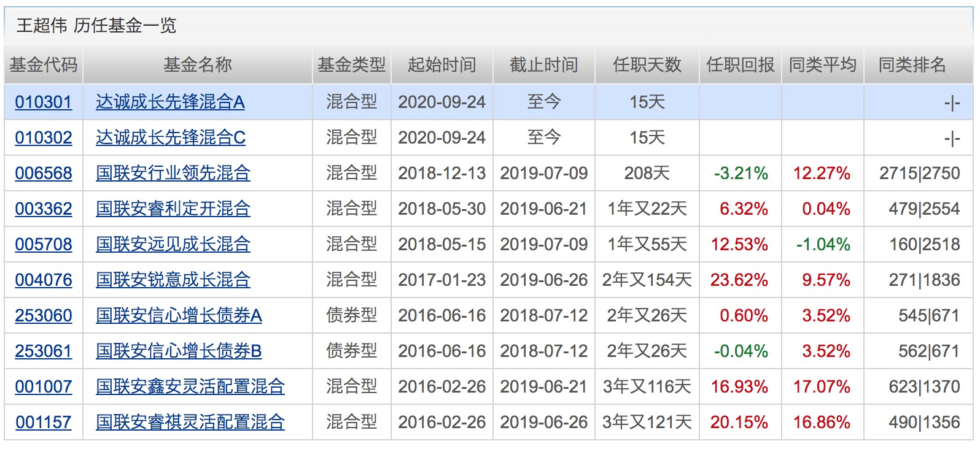This screenshot has width=980, height=449.
Task: Select the 9.57% peer average value
Action: (x=826, y=280)
